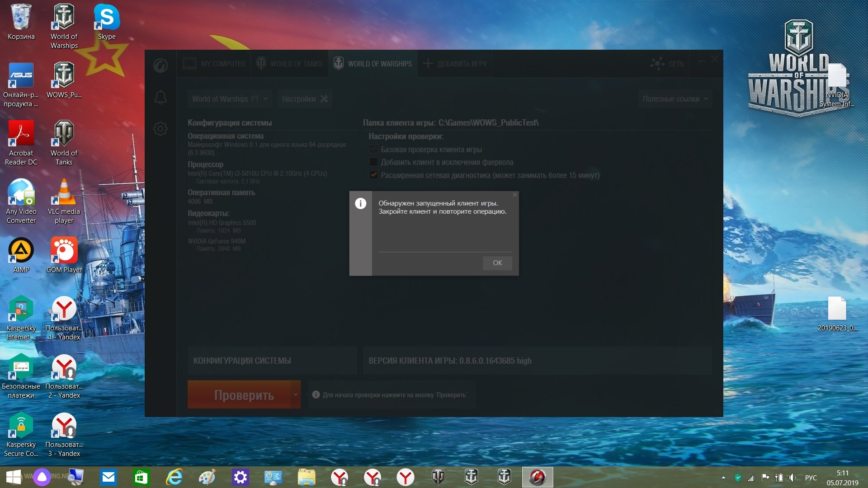
Task: Select the AIMP desktop icon
Action: tap(21, 255)
